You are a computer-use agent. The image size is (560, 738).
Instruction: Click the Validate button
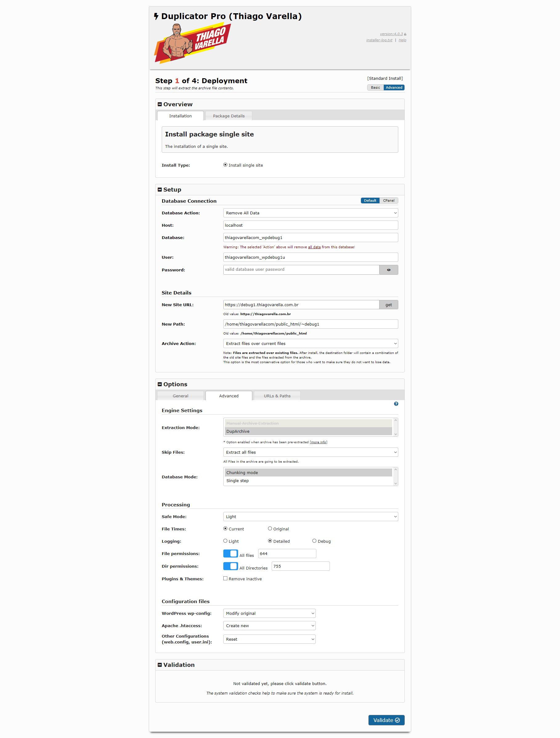387,720
